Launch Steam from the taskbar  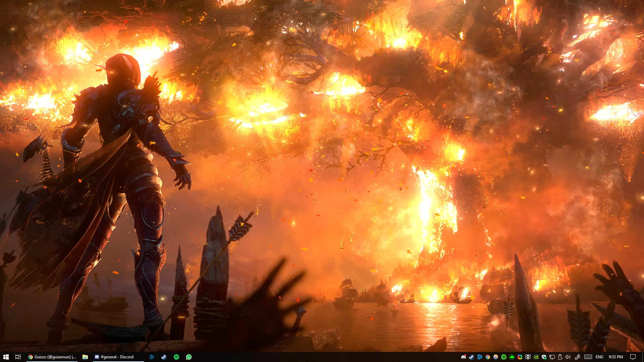pos(163,357)
